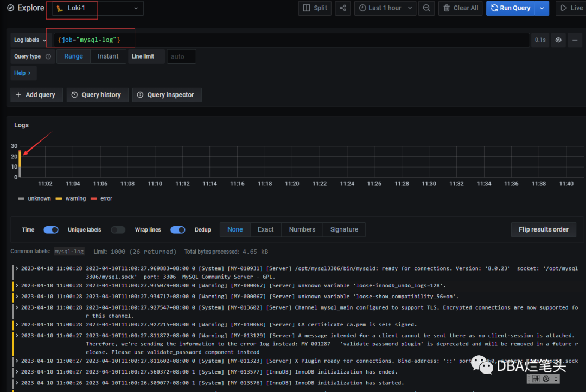This screenshot has height=392, width=586.
Task: Click the clock icon beside Last 1 hour
Action: [x=362, y=8]
